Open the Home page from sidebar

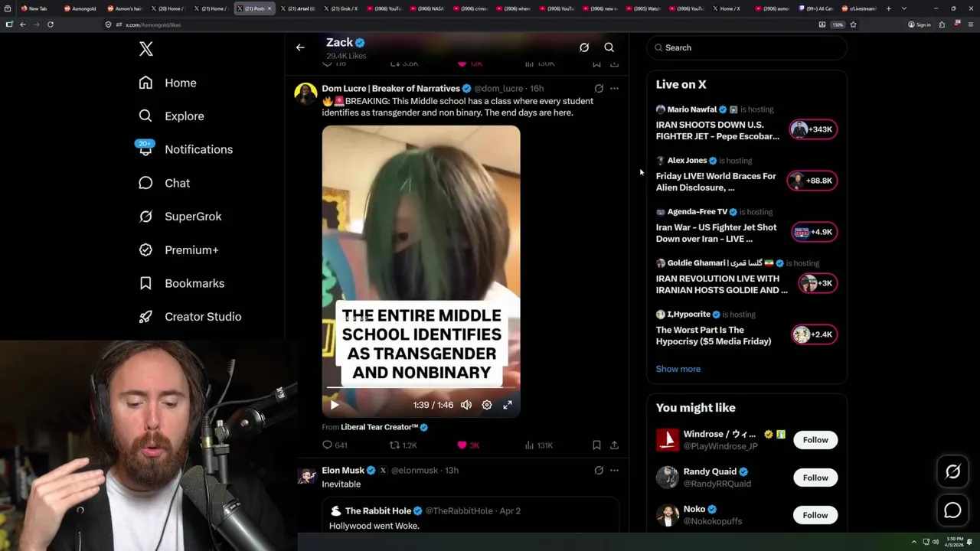click(x=168, y=83)
